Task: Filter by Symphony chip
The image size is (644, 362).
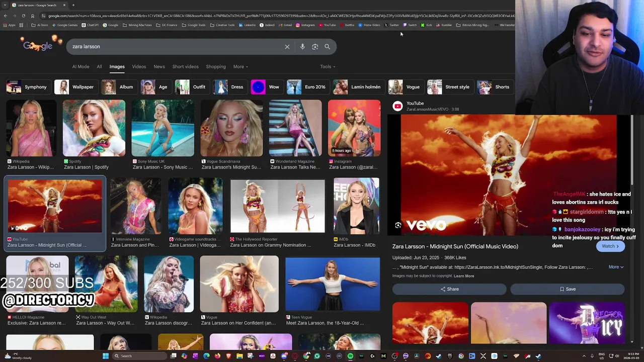Action: [x=28, y=87]
